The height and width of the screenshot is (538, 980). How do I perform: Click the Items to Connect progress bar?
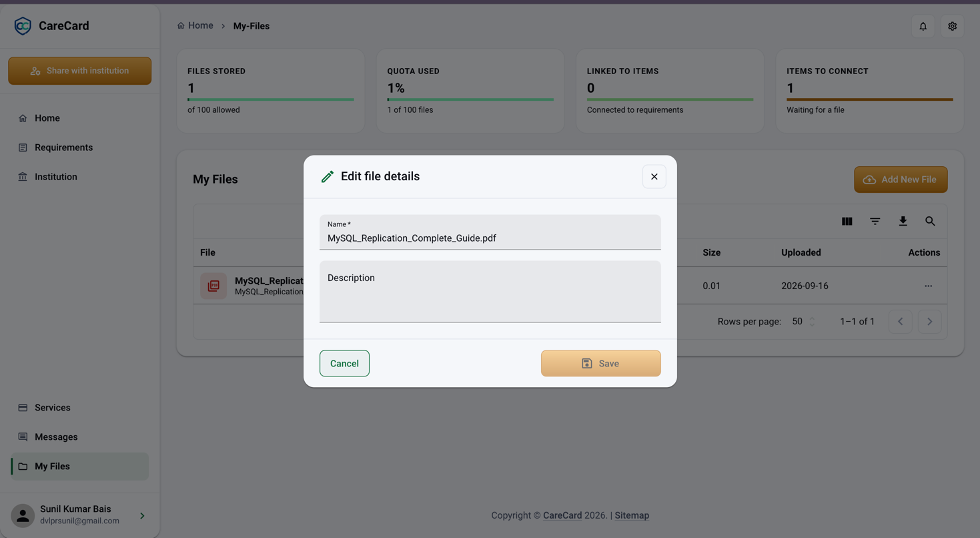pyautogui.click(x=869, y=99)
